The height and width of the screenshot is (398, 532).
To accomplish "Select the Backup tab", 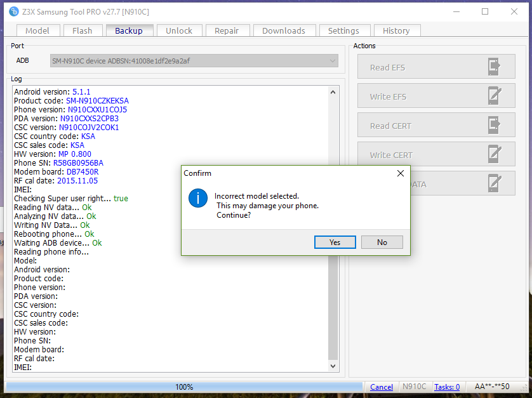I will (129, 30).
